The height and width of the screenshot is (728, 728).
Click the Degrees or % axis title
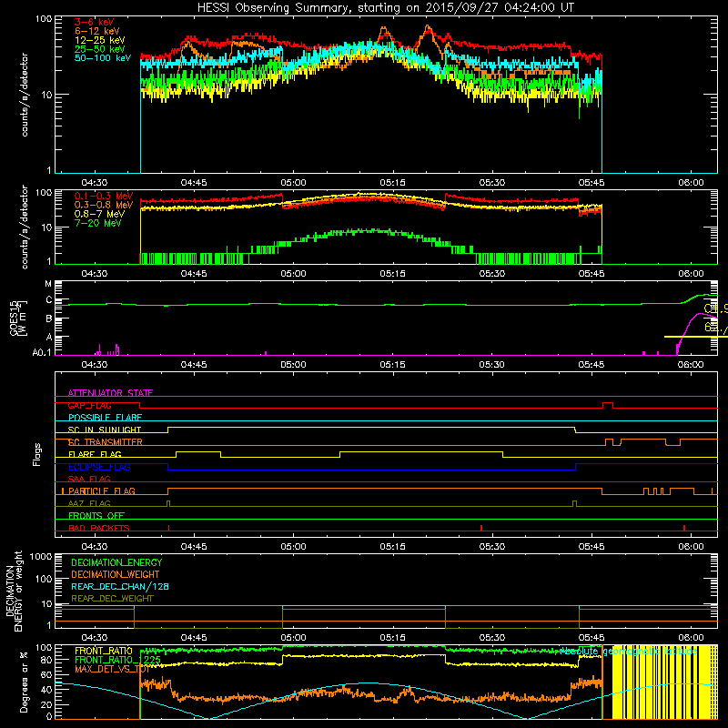point(24,682)
